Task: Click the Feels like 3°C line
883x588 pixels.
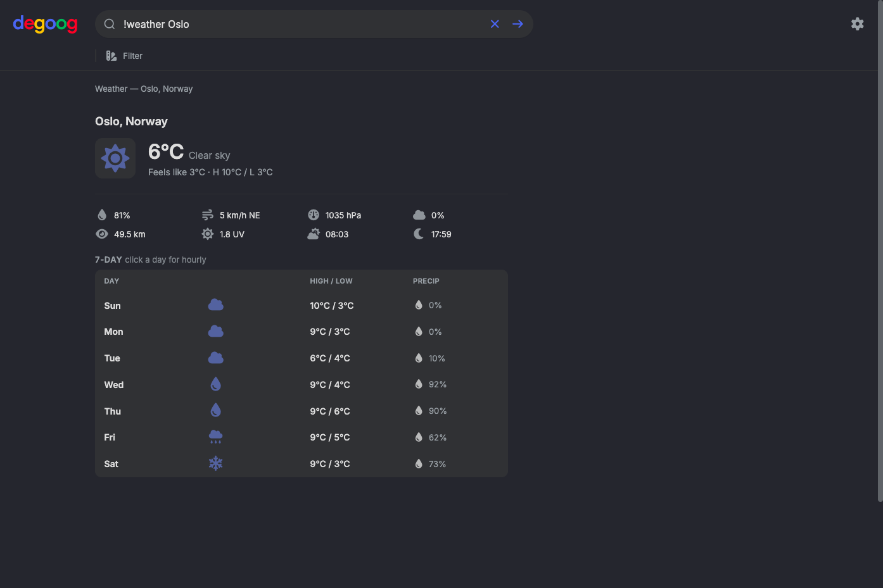Action: [x=210, y=172]
